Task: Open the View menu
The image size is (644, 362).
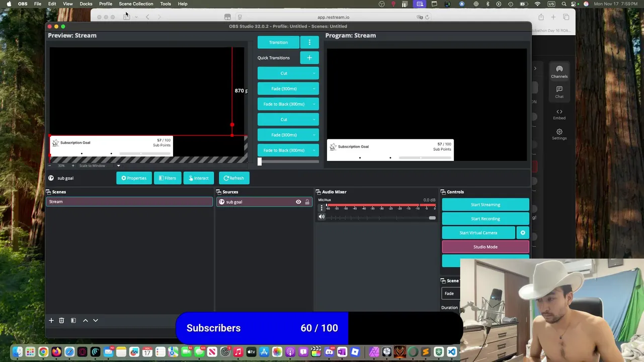Action: click(x=67, y=4)
